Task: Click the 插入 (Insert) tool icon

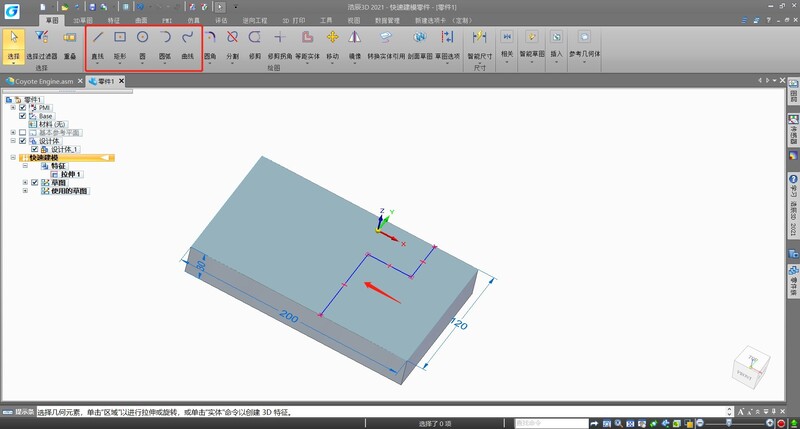Action: (556, 37)
